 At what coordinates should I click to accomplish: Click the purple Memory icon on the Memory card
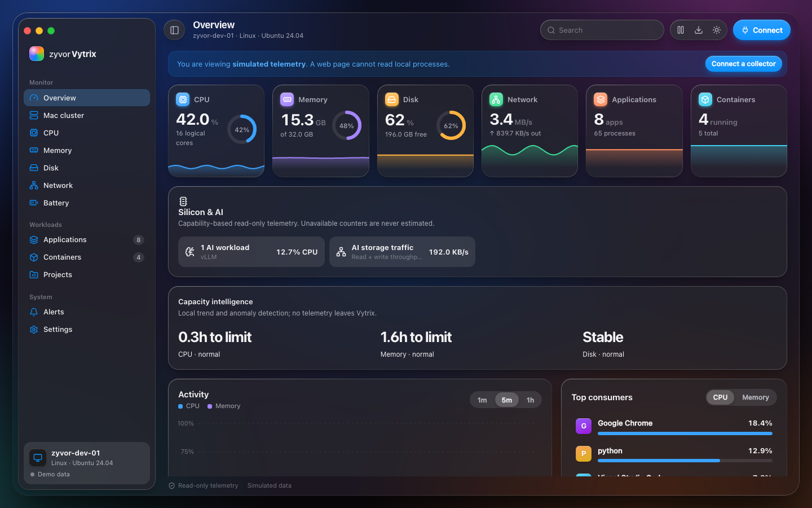tap(287, 99)
